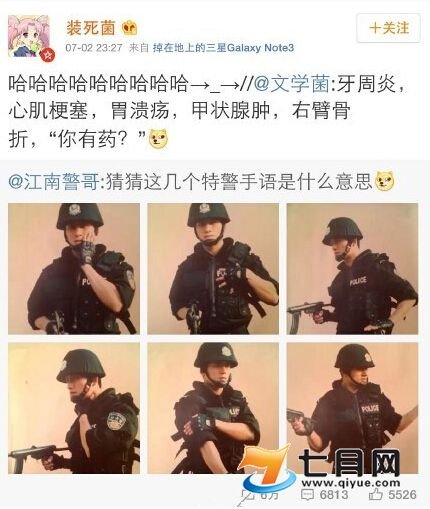The width and height of the screenshot is (430, 509).
Task: Click the crown badge beside 装死菌
Action: pyautogui.click(x=130, y=28)
